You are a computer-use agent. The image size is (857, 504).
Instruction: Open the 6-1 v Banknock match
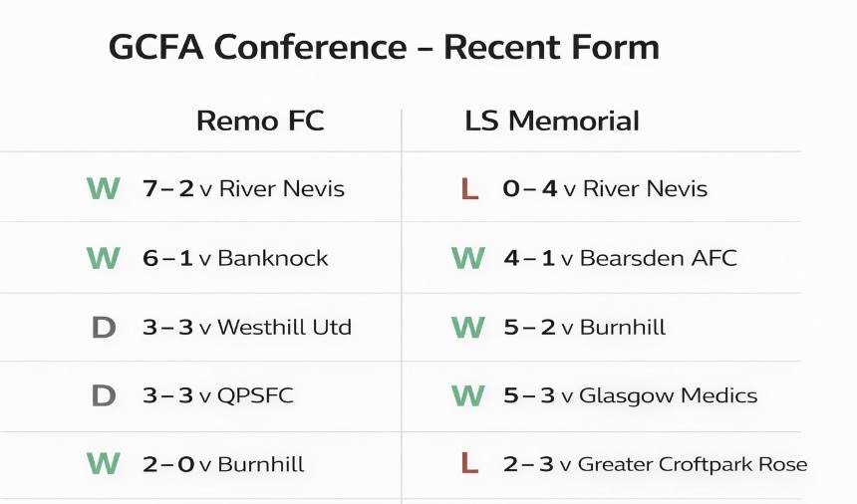click(x=235, y=258)
